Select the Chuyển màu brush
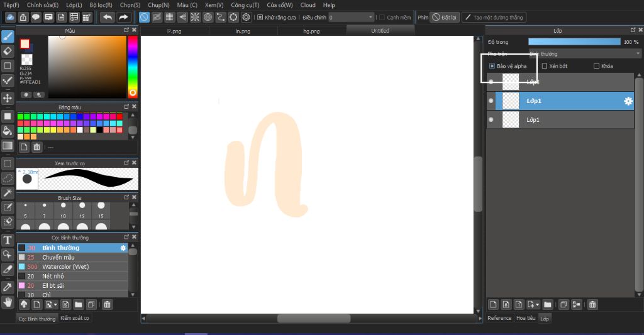Screen dimensions: 644x335 click(x=72, y=258)
